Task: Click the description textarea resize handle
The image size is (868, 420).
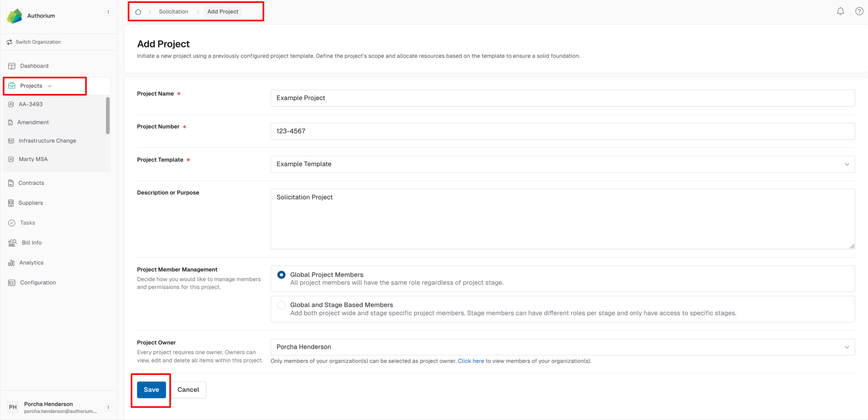Action: (852, 247)
